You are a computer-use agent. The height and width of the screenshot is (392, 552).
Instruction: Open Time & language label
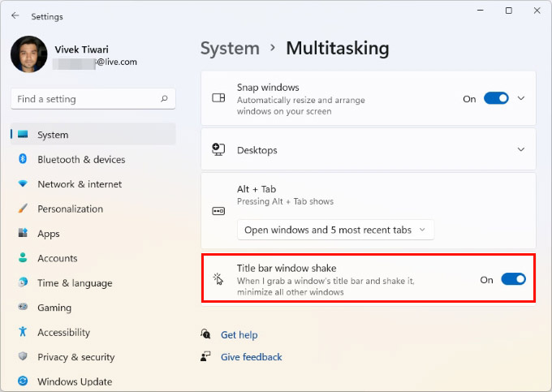click(75, 283)
